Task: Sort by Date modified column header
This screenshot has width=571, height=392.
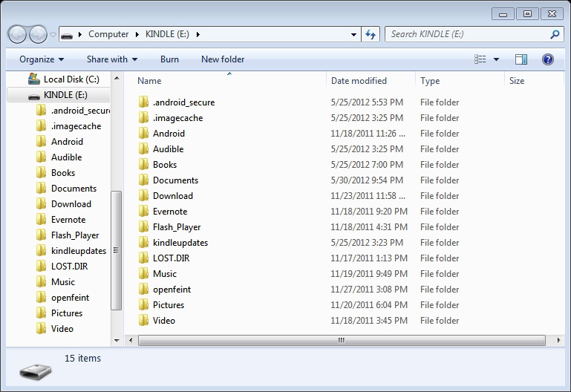Action: 359,81
